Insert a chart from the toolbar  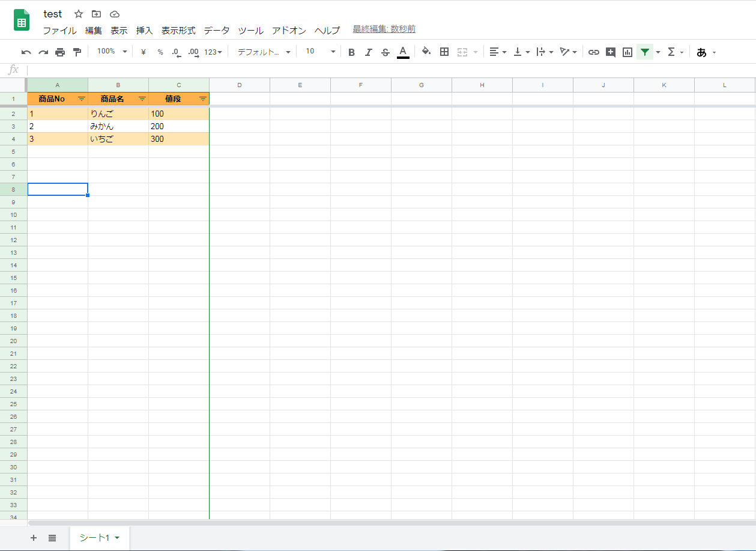(627, 52)
